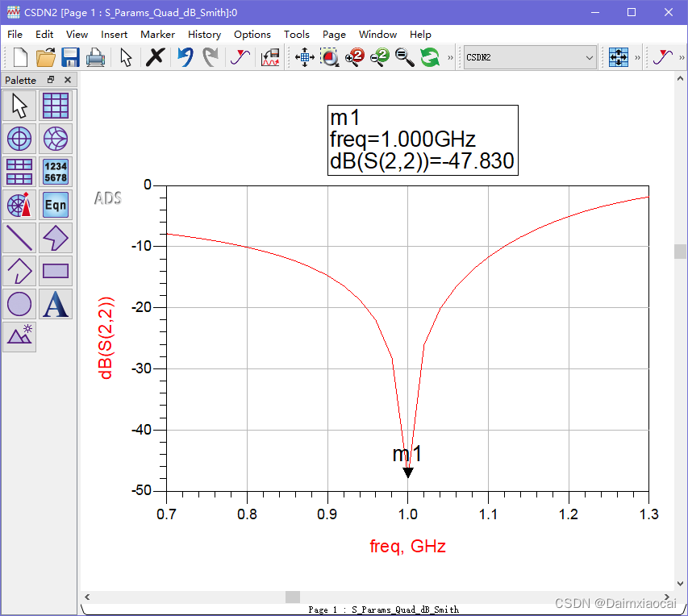Select the palette arrow pointer tool
This screenshot has width=688, height=616.
click(x=19, y=106)
